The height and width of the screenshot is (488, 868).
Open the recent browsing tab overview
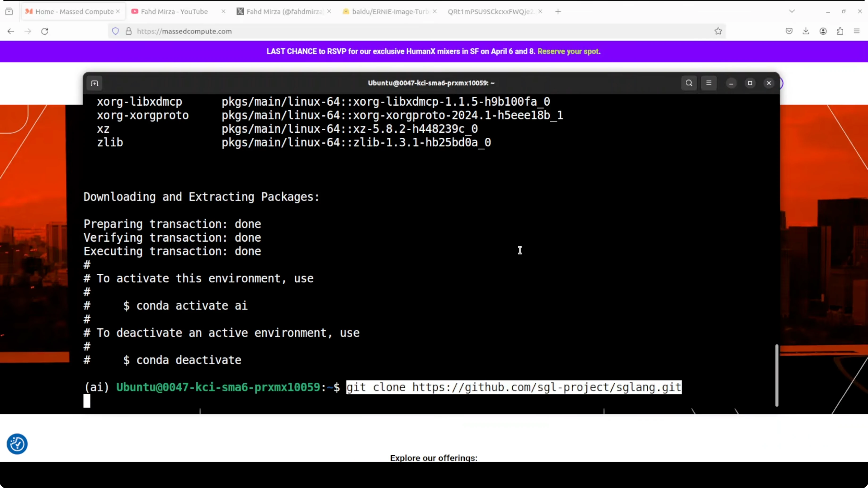(9, 12)
